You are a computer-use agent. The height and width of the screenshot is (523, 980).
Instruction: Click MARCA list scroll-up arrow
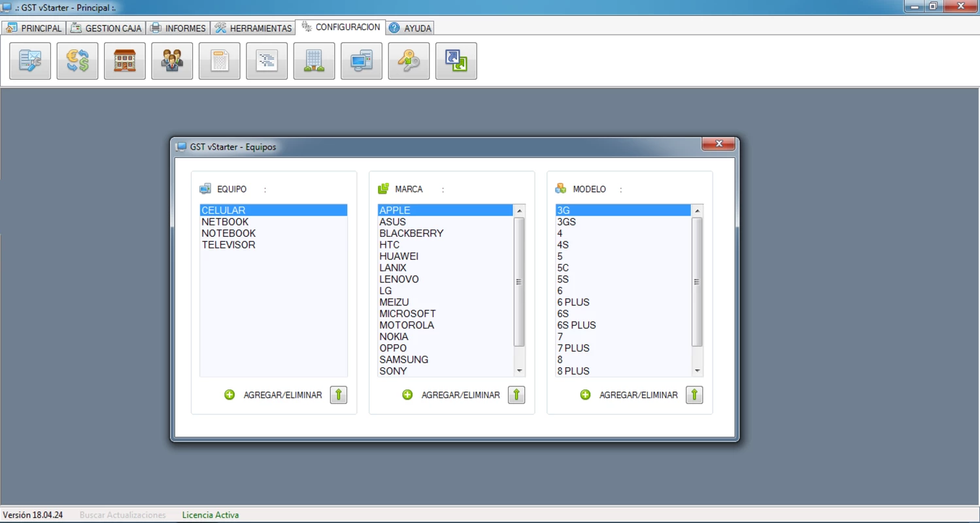(520, 211)
